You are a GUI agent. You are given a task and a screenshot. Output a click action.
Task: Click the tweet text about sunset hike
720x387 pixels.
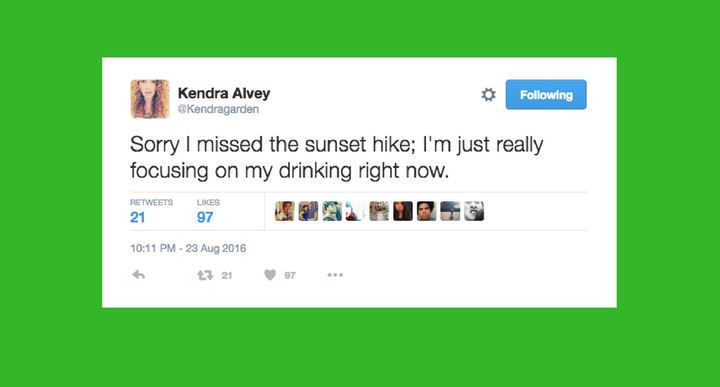337,157
